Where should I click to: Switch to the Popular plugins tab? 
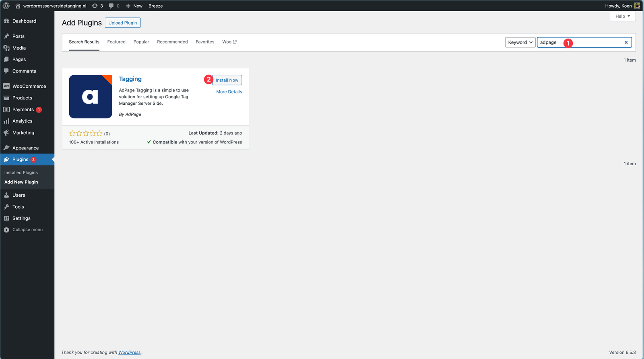(x=141, y=42)
